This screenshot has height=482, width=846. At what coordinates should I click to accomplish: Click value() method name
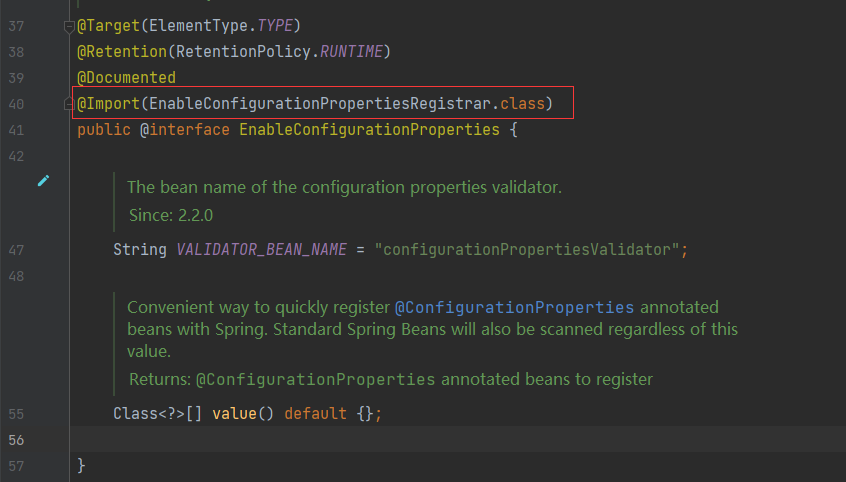pos(234,414)
